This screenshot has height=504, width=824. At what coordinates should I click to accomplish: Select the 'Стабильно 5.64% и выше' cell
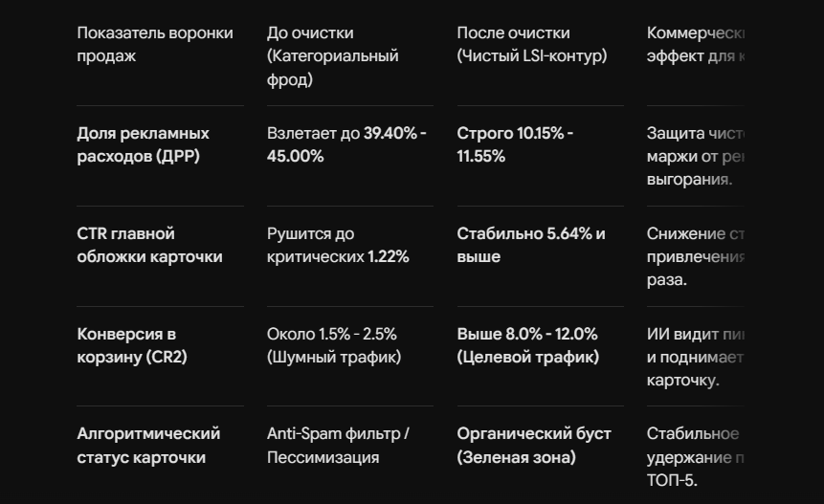[531, 245]
